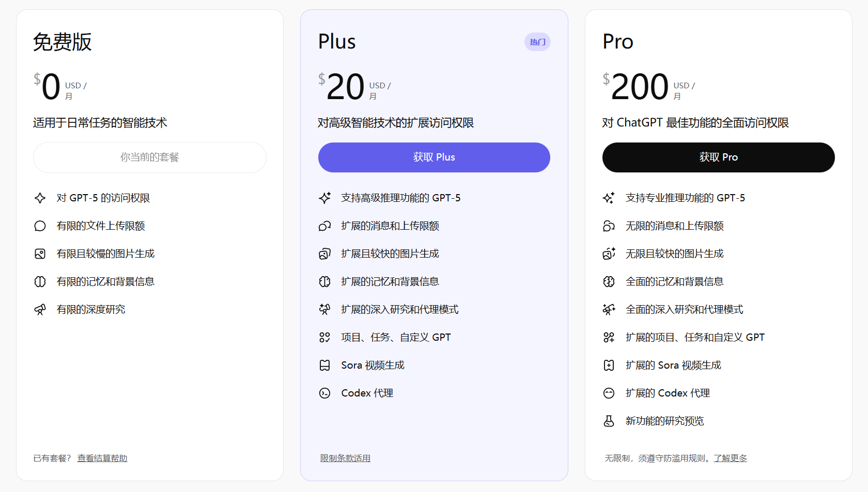Click the 热门 badge on Plus plan
The width and height of the screenshot is (868, 492).
(537, 42)
